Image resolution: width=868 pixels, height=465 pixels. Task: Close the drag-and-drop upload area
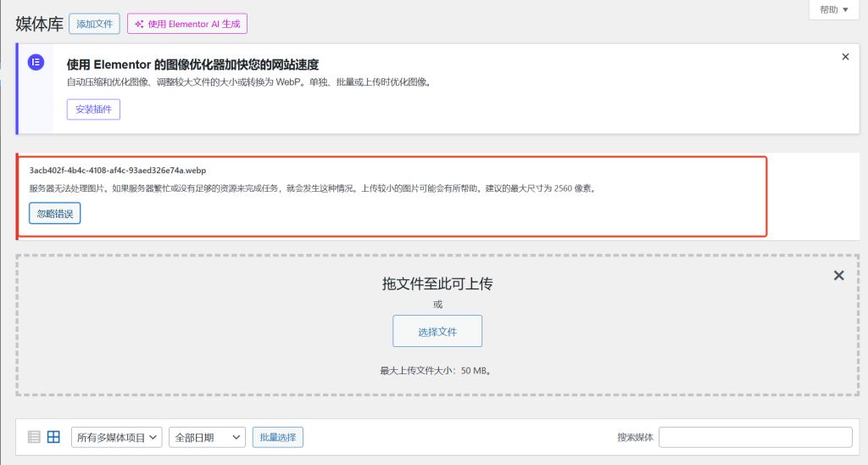click(838, 276)
